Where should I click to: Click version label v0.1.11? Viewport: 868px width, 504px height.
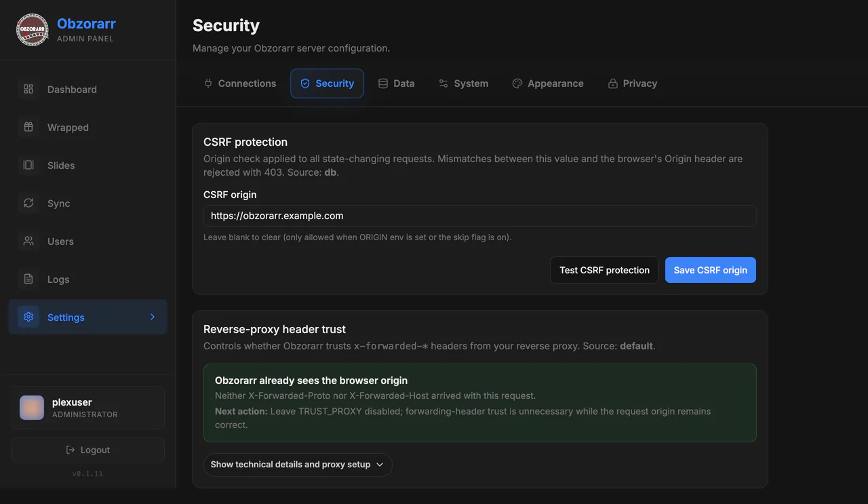(x=87, y=474)
